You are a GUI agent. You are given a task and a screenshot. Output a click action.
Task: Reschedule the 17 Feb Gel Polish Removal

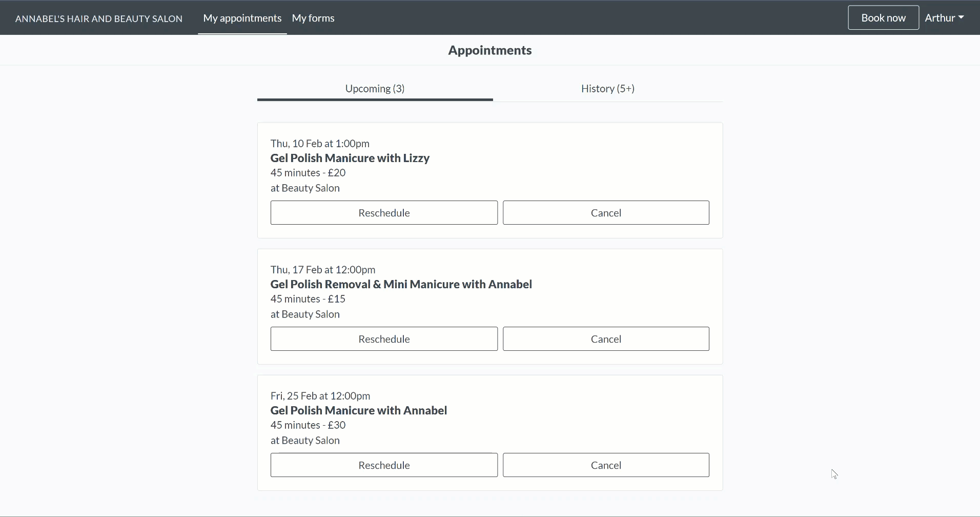tap(384, 339)
